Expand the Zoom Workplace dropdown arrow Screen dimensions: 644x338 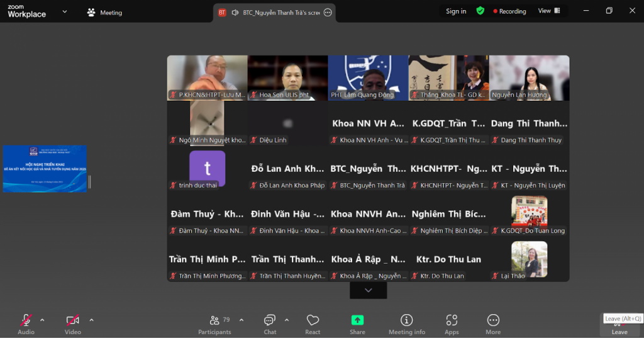(x=65, y=12)
